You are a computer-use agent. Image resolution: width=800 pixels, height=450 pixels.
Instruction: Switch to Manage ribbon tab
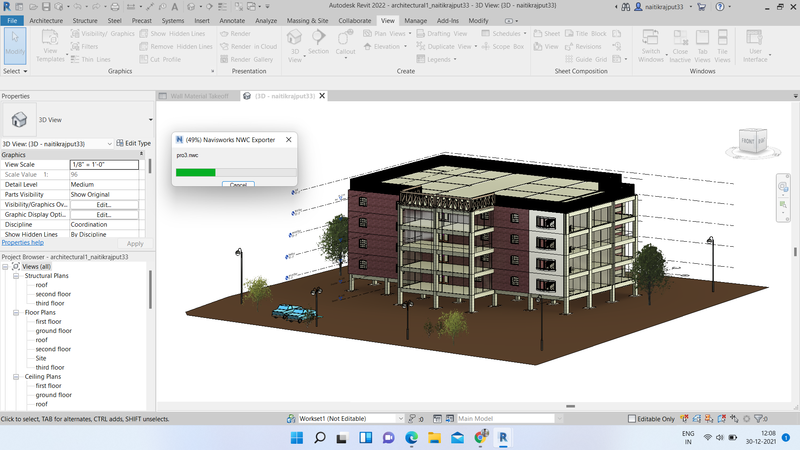pos(415,20)
